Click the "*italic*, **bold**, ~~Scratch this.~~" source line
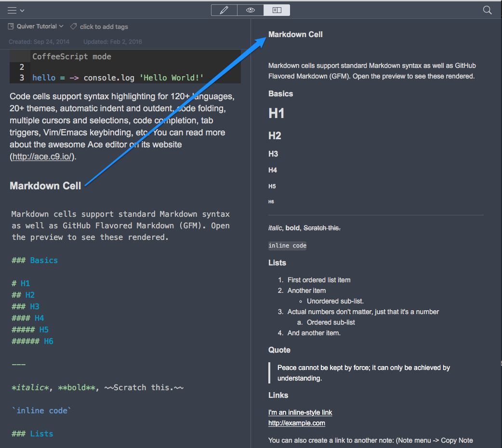Image resolution: width=502 pixels, height=448 pixels. [x=98, y=387]
